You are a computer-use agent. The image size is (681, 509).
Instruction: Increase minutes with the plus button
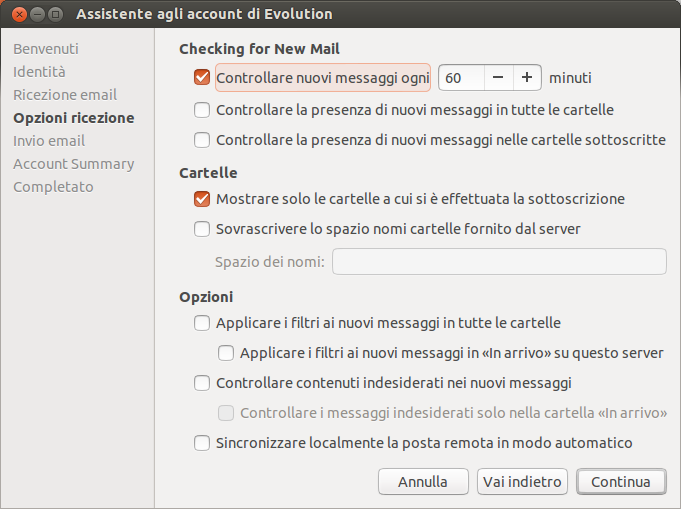point(527,77)
